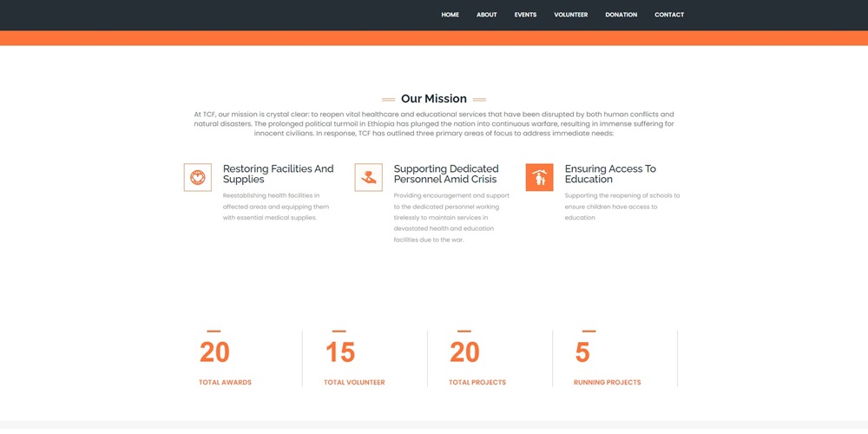Click 'Restoring Facilities And Supplies' heading
This screenshot has height=434, width=868.
coord(278,174)
